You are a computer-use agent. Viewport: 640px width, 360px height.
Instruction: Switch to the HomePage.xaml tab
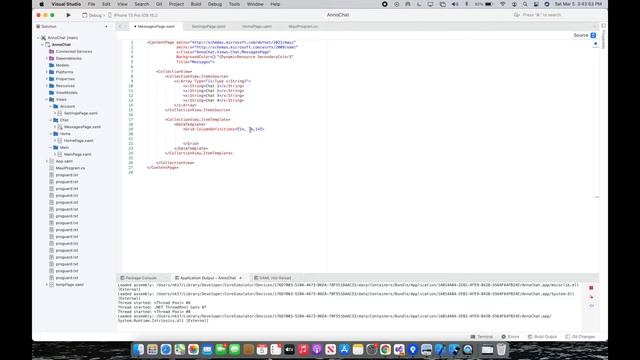click(x=257, y=27)
